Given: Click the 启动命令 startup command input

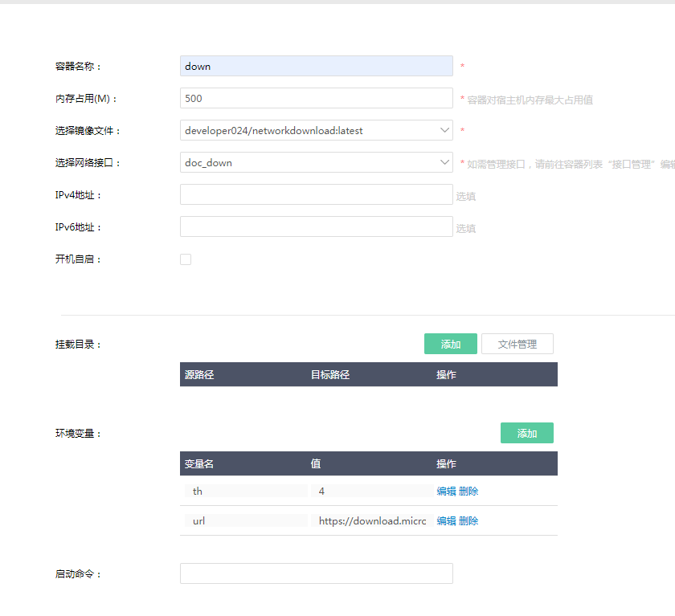Looking at the screenshot, I should (316, 573).
